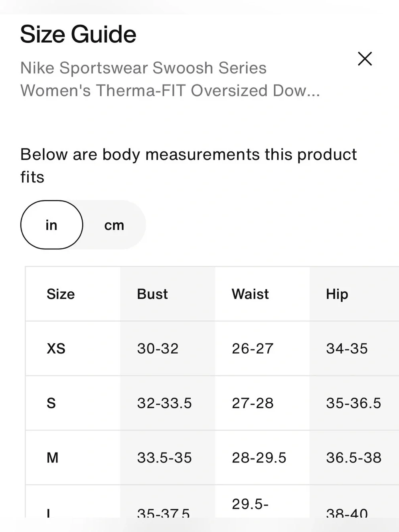Viewport: 399px width, 532px height.
Task: Click the XS bust value 30-32
Action: [x=158, y=348]
